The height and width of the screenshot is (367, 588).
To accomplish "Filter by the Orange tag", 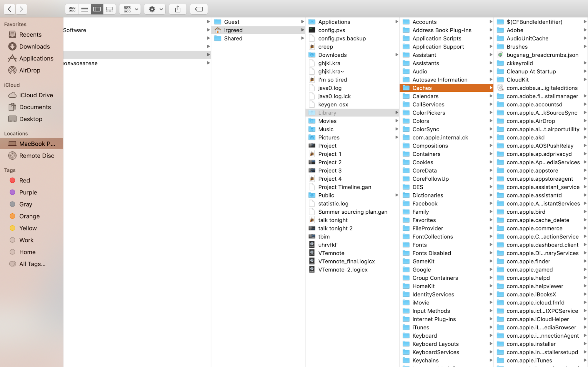I will tap(31, 216).
